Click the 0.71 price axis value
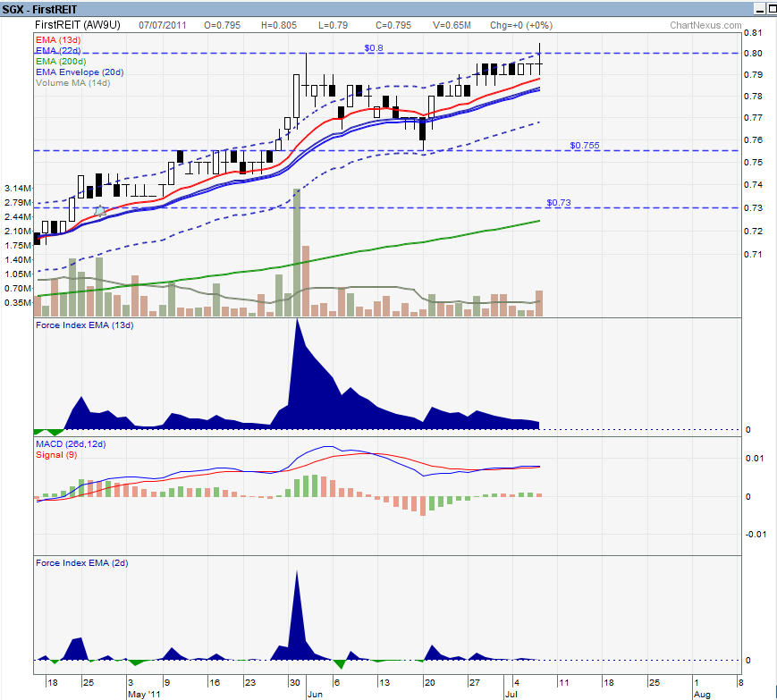 pyautogui.click(x=753, y=255)
